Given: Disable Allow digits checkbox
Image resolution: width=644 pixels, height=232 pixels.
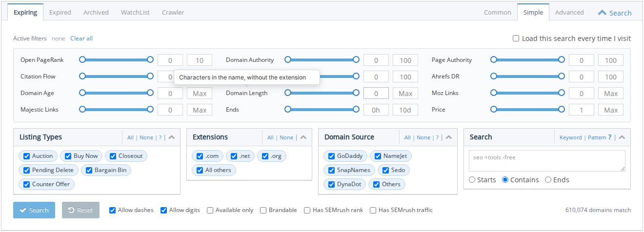Looking at the screenshot, I should click(x=164, y=210).
